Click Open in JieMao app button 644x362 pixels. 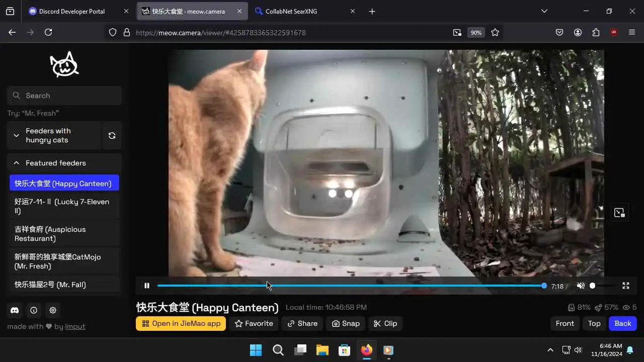(181, 323)
